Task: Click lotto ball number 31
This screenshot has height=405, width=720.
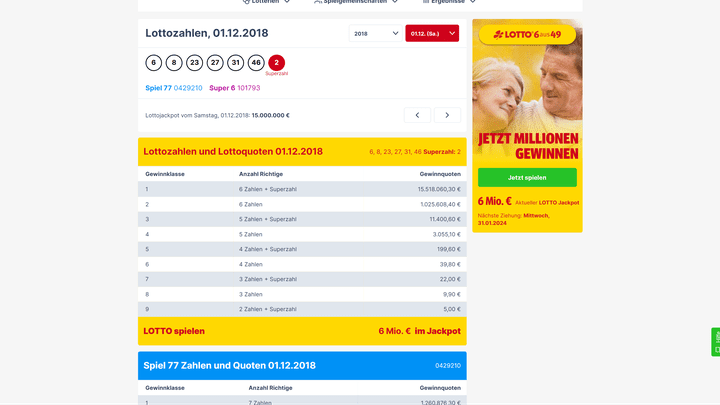Action: coord(236,62)
